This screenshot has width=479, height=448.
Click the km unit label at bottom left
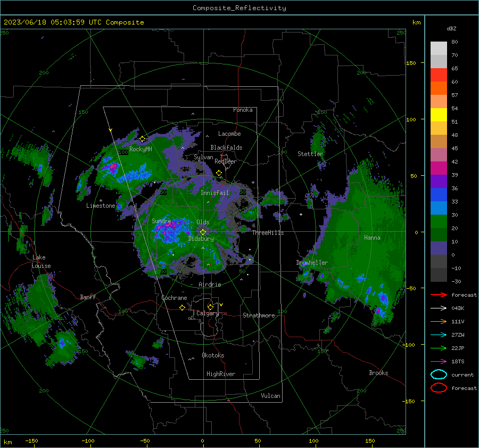(x=7, y=442)
